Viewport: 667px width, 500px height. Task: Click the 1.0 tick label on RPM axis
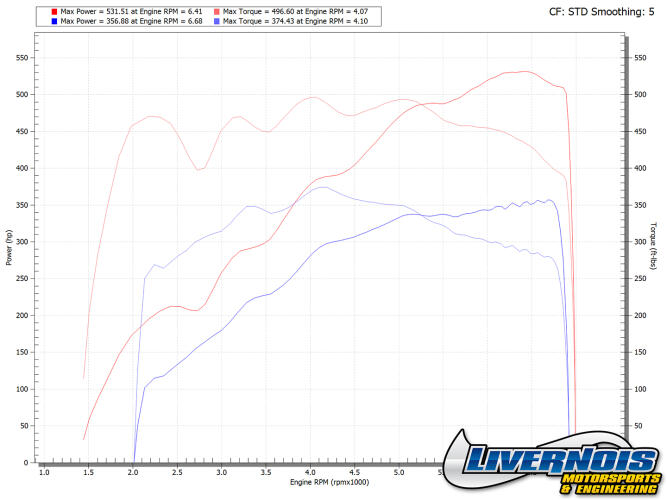44,472
